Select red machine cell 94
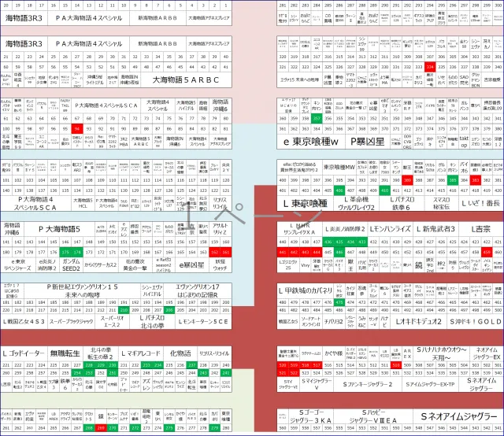Viewport: 504px width, 436px height. (x=77, y=128)
